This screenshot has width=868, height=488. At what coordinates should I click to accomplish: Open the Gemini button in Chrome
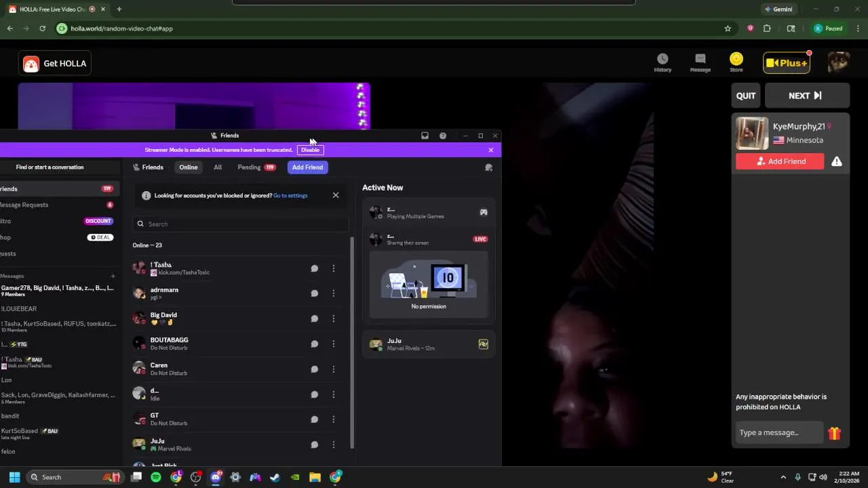point(778,9)
